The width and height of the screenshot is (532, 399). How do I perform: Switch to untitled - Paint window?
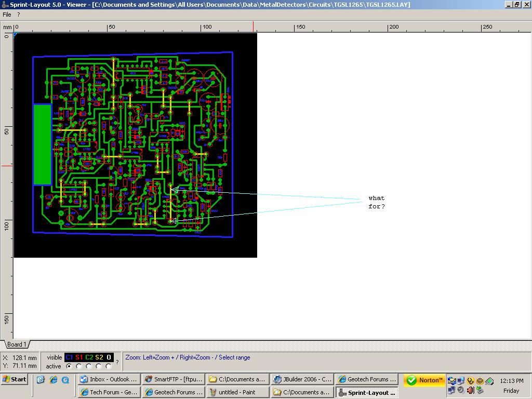click(238, 392)
